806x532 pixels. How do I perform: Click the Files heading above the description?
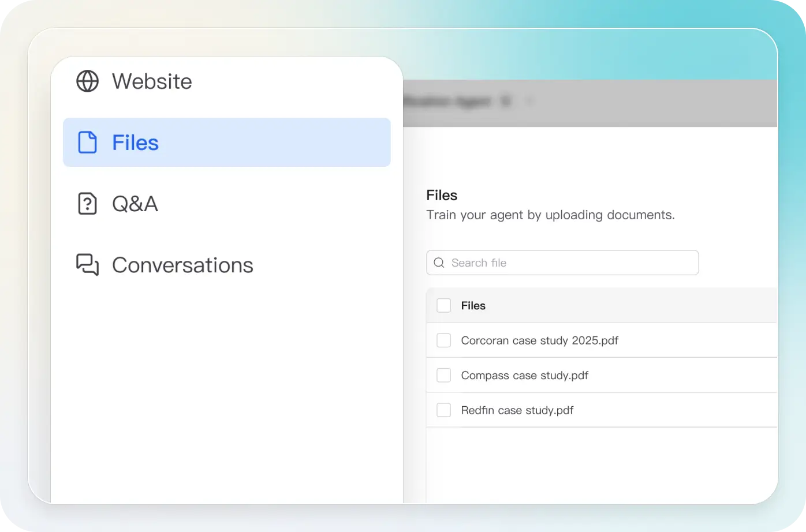[x=442, y=195]
